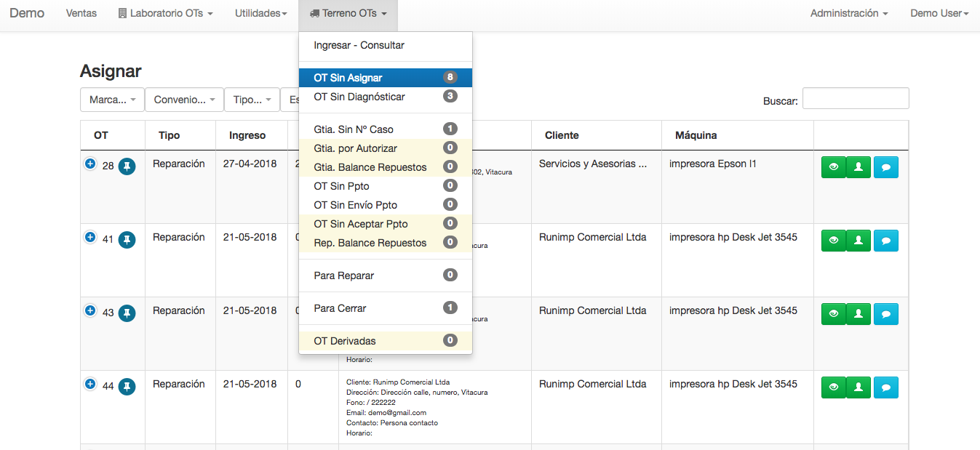Open comments for OT 41 with blue icon

pyautogui.click(x=886, y=241)
